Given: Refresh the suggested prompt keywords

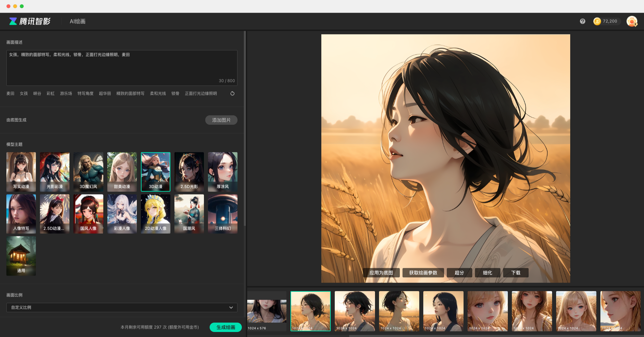Looking at the screenshot, I should pos(232,94).
